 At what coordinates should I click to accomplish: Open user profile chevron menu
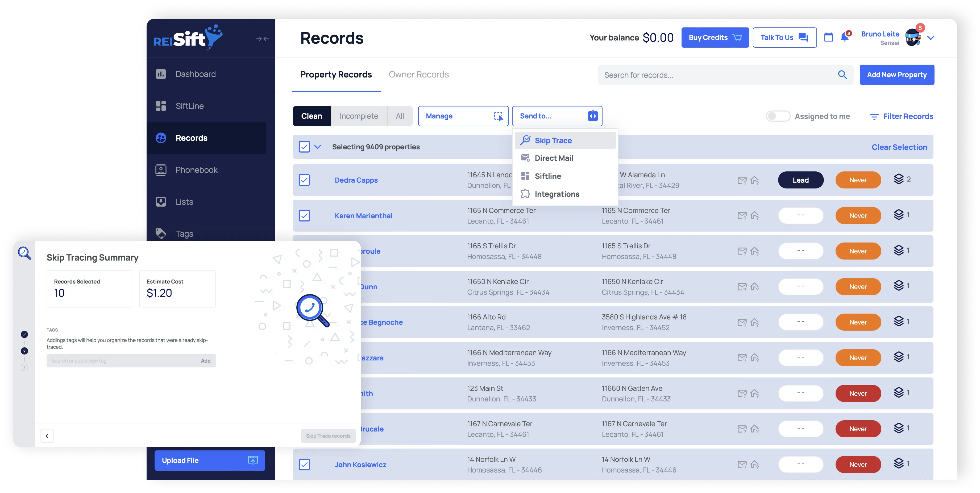[x=931, y=38]
